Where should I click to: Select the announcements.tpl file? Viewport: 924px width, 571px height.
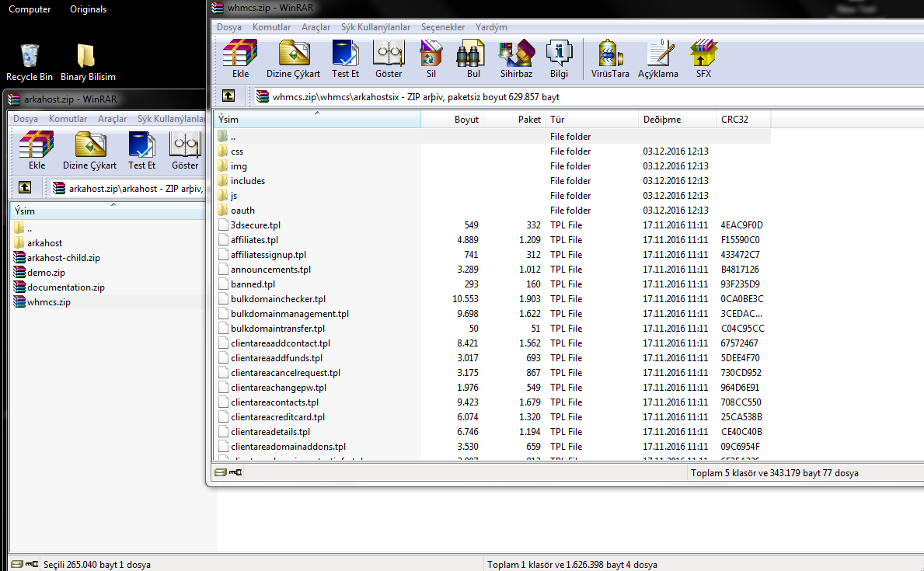click(270, 270)
